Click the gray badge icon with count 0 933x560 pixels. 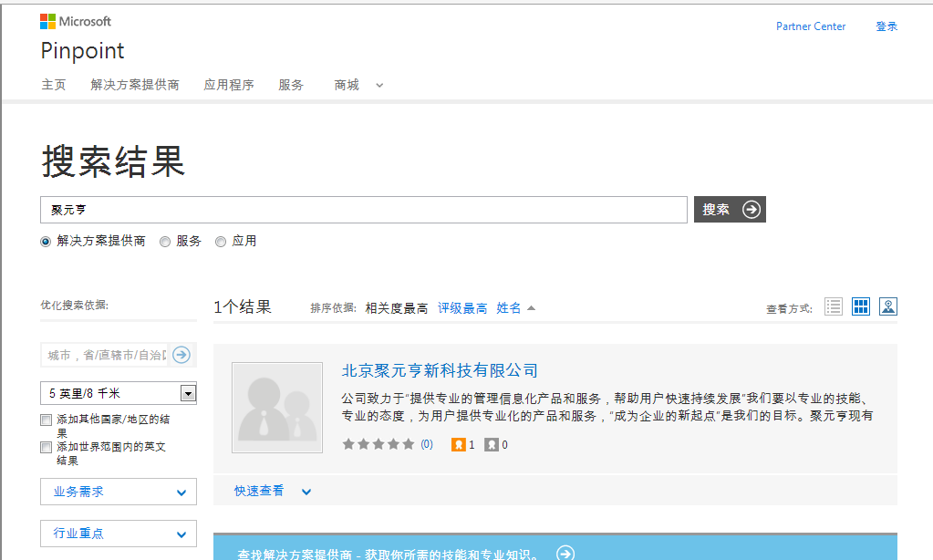[x=492, y=445]
